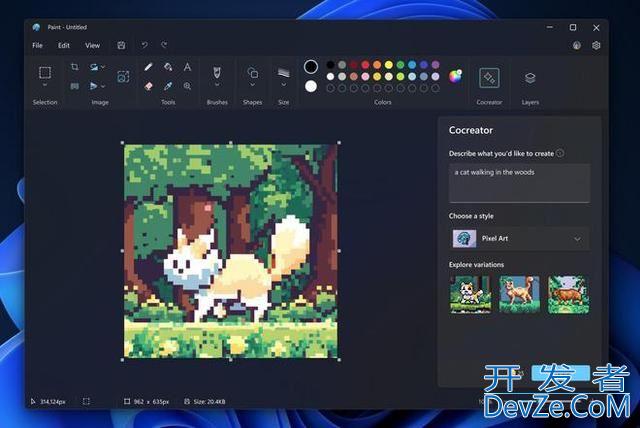Image resolution: width=640 pixels, height=428 pixels.
Task: Pick the bright red color swatch
Action: 365,64
